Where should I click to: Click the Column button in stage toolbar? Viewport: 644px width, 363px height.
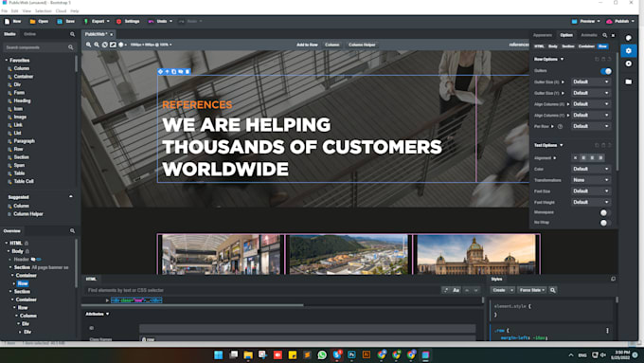coord(331,45)
